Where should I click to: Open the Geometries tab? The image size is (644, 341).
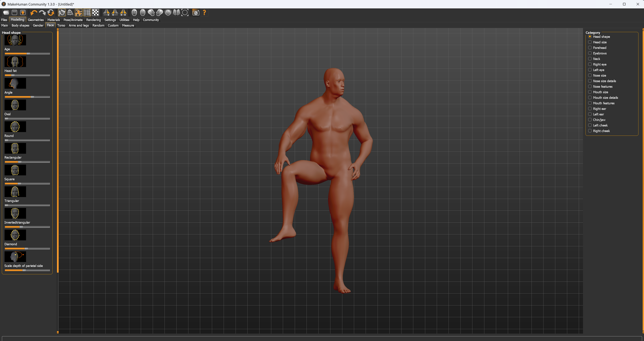pos(36,20)
